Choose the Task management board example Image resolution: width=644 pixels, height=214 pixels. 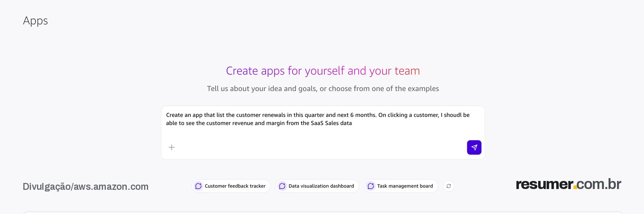click(x=401, y=186)
